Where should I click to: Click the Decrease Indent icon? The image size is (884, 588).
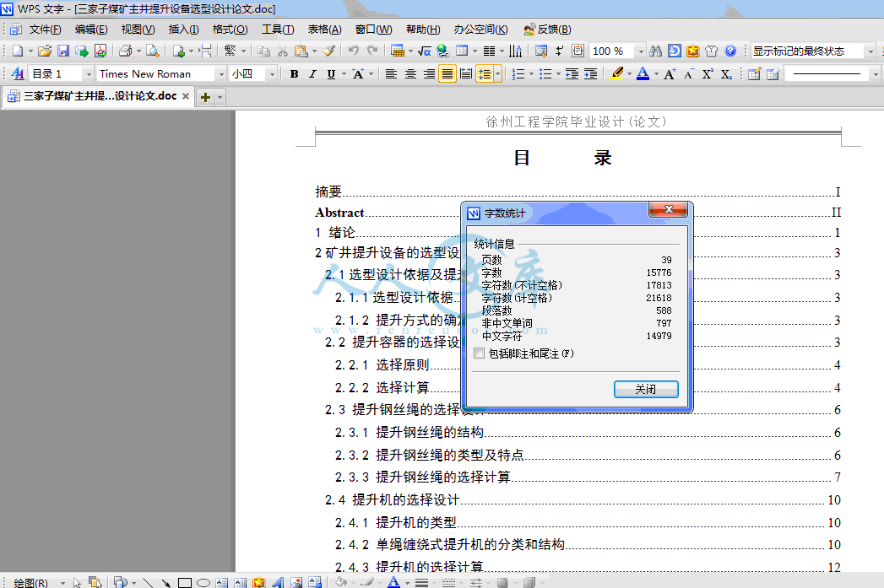click(572, 73)
